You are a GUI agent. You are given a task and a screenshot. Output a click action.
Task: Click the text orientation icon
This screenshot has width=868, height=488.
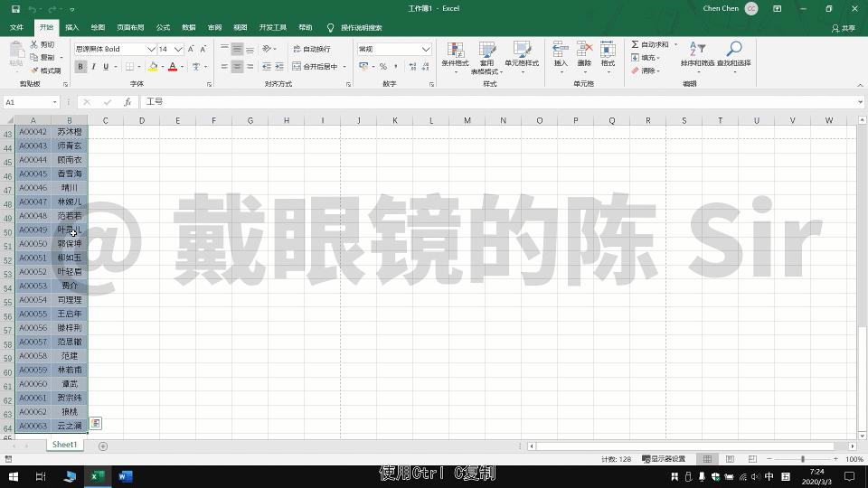tap(267, 49)
